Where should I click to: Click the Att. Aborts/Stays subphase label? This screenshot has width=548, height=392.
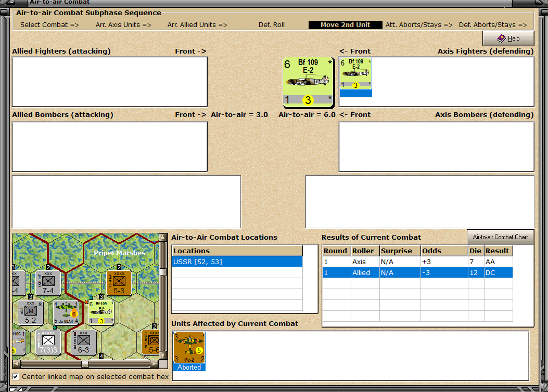click(419, 25)
